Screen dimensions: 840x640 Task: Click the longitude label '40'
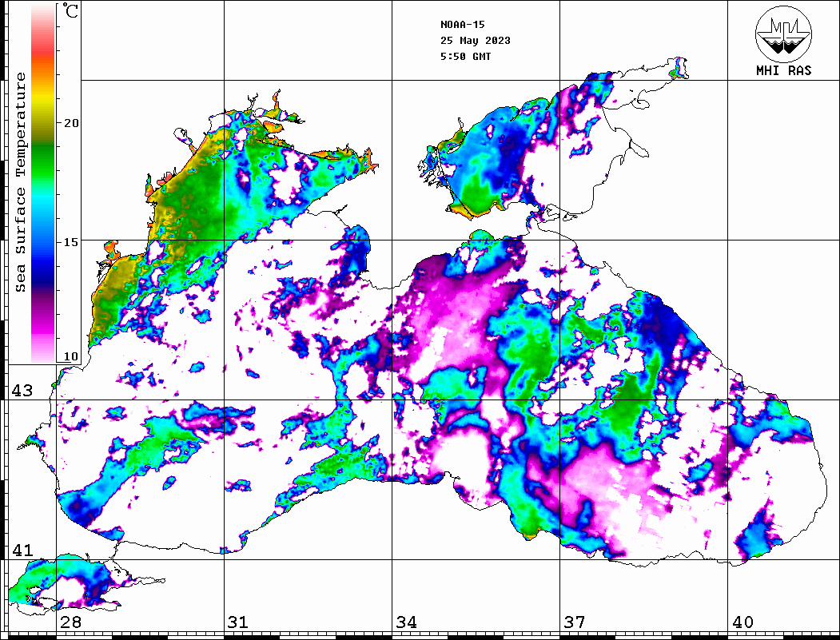742,622
